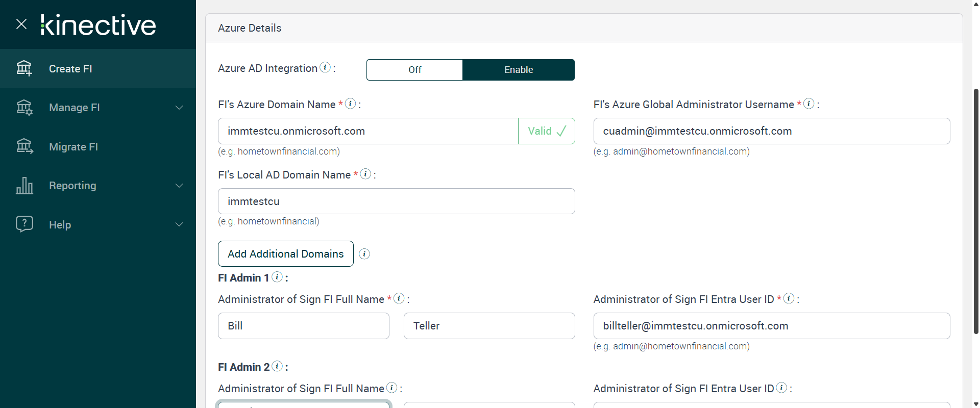Set Azure AD Integration to Enable
The image size is (980, 408).
coord(518,70)
